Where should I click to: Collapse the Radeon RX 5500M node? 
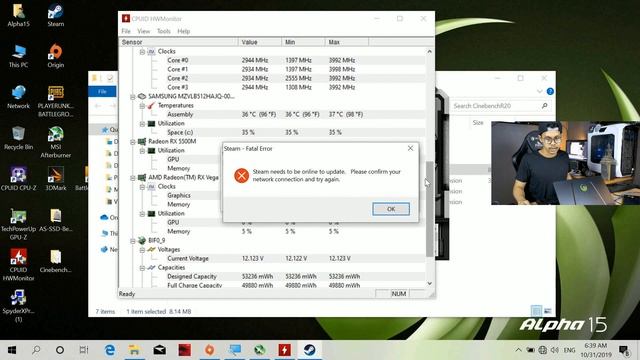(x=133, y=142)
